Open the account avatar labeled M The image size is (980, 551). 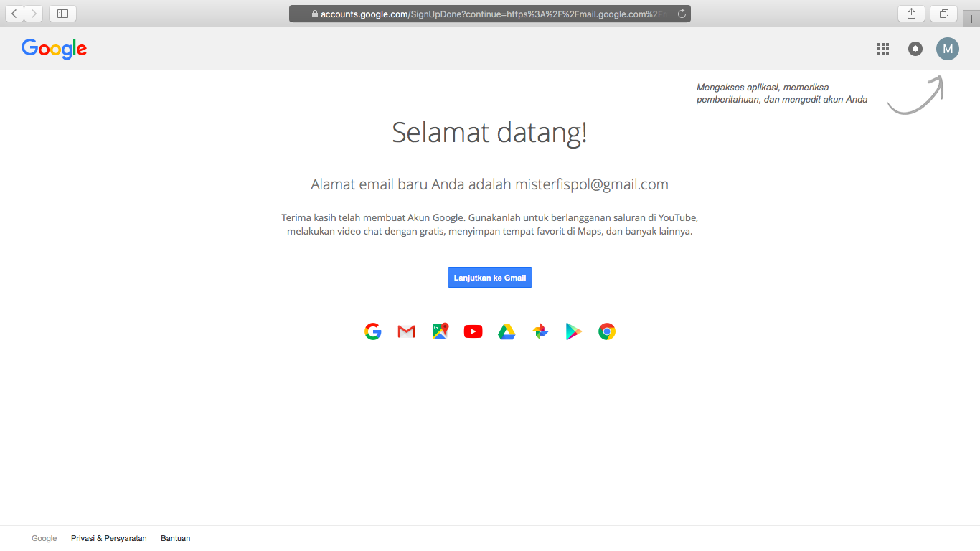click(948, 49)
